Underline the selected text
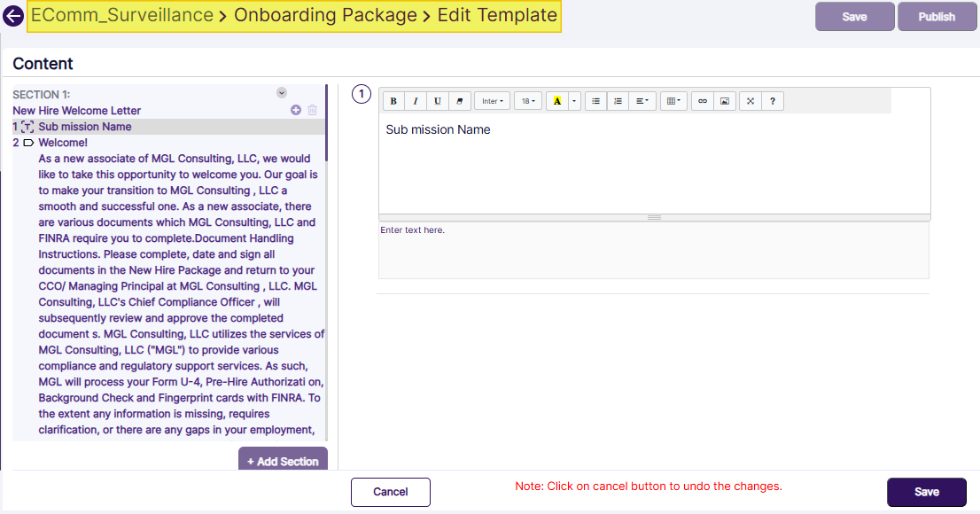This screenshot has height=514, width=980. pyautogui.click(x=437, y=100)
